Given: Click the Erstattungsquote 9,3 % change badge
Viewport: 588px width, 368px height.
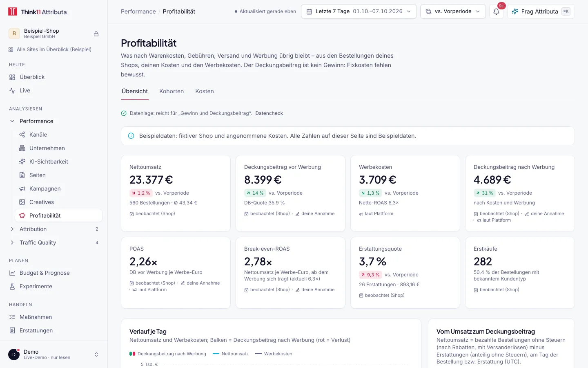Looking at the screenshot, I should [370, 275].
